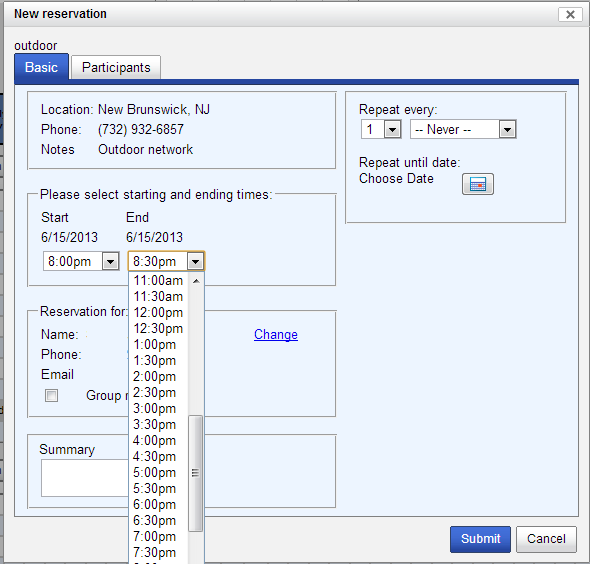The image size is (590, 564).
Task: Open the -- Never -- repeat frequency dropdown
Action: point(463,129)
